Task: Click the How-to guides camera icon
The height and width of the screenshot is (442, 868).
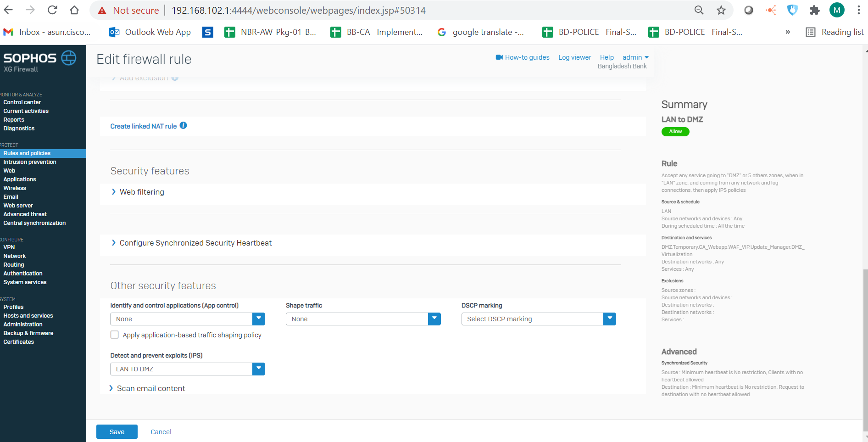Action: tap(499, 57)
